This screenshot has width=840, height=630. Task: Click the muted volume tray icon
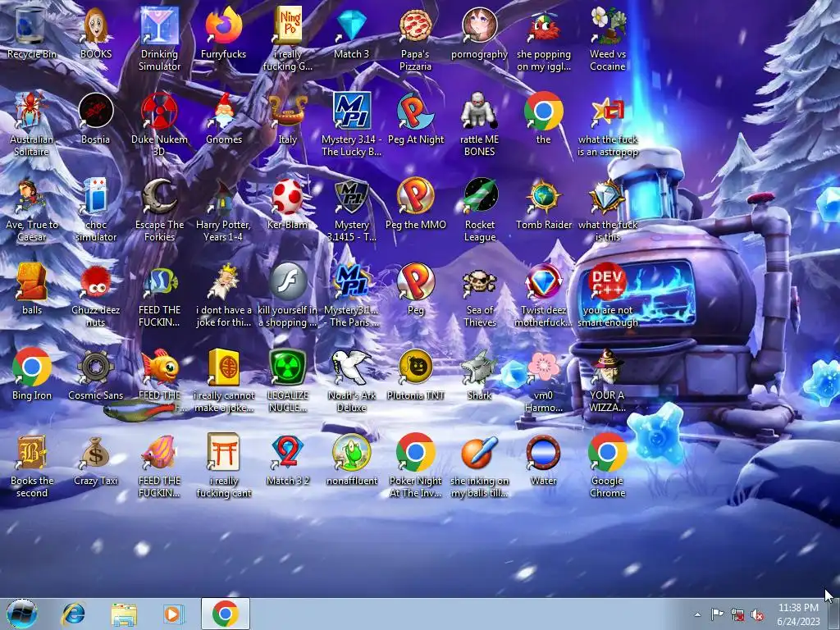click(x=757, y=615)
